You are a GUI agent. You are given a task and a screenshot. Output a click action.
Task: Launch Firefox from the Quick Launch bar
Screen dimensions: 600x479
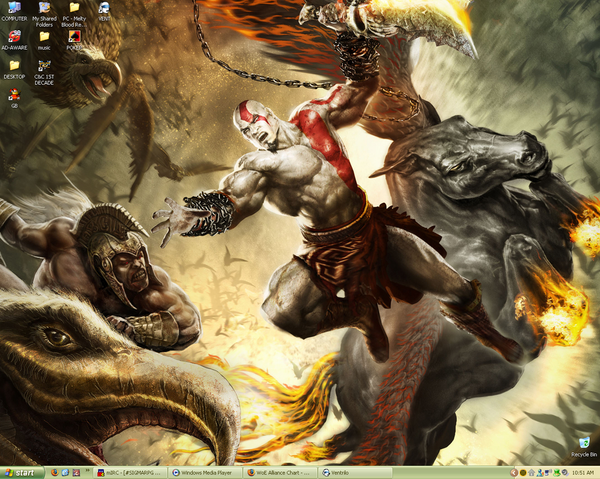pos(55,473)
